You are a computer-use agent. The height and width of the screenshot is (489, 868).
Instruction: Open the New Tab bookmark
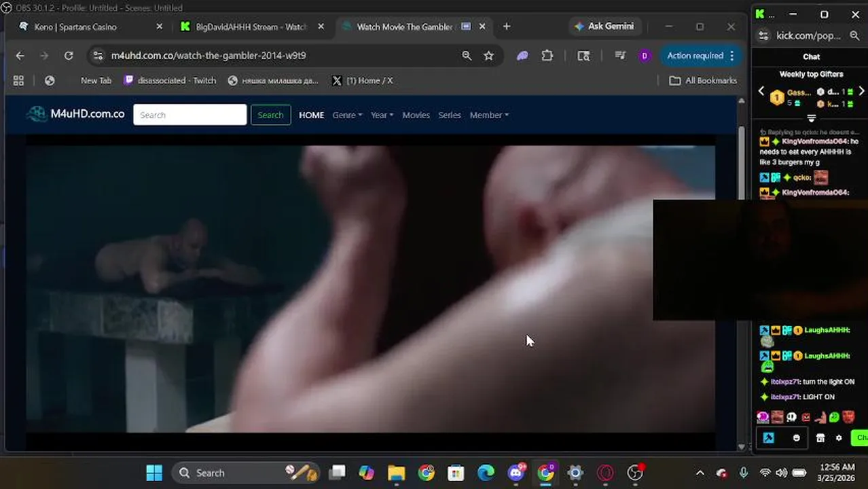click(96, 80)
